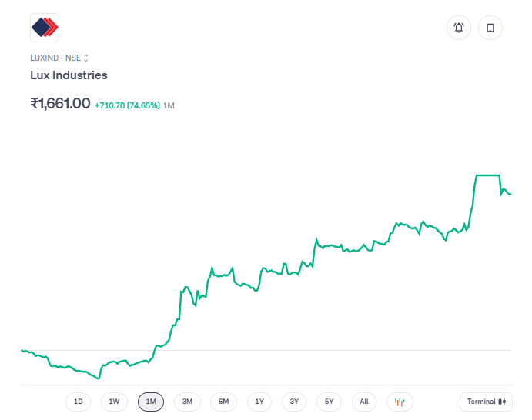
Task: Click the Lux Industries stock name
Action: 69,75
